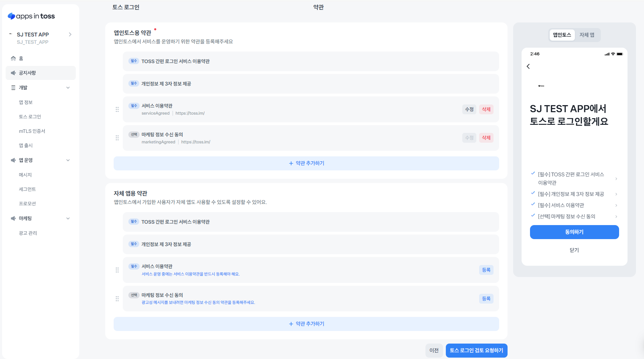
Task: Go to 토스 로그인 step header
Action: click(x=126, y=7)
